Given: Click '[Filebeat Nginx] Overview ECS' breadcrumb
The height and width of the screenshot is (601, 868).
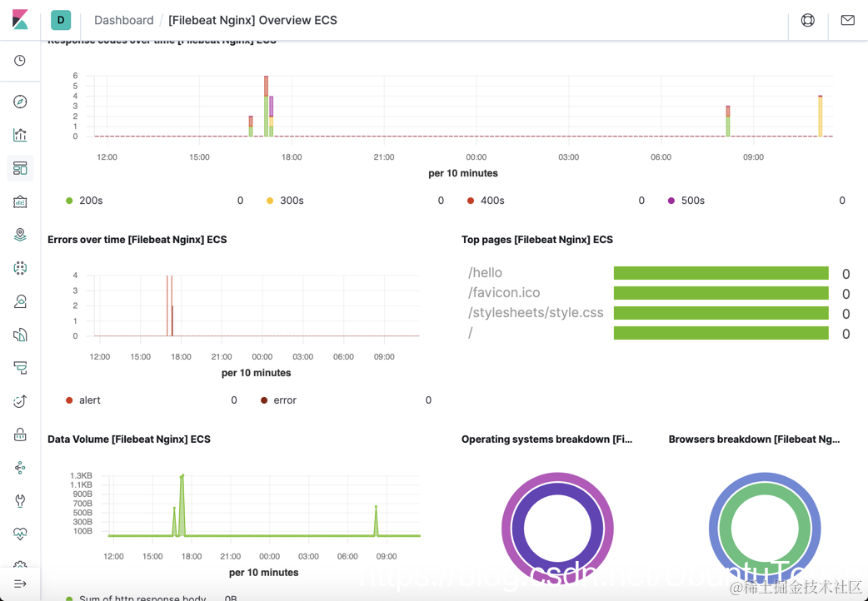Looking at the screenshot, I should tap(252, 20).
